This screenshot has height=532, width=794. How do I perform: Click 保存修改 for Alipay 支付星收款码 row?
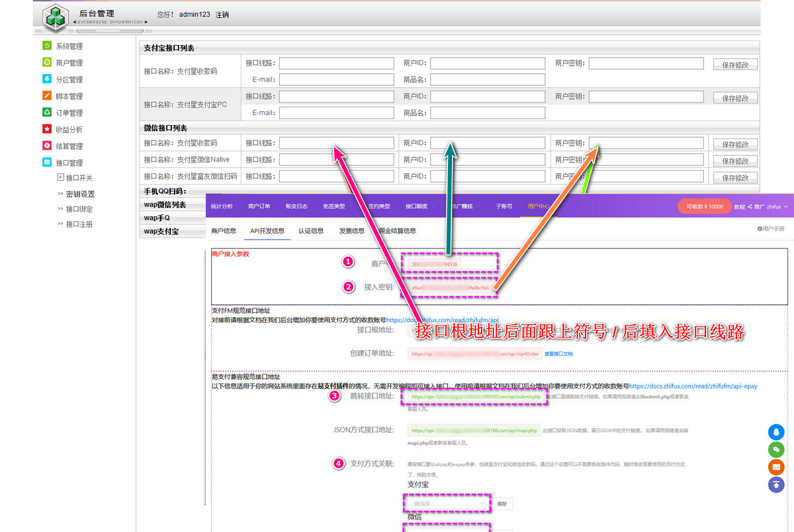click(x=735, y=65)
